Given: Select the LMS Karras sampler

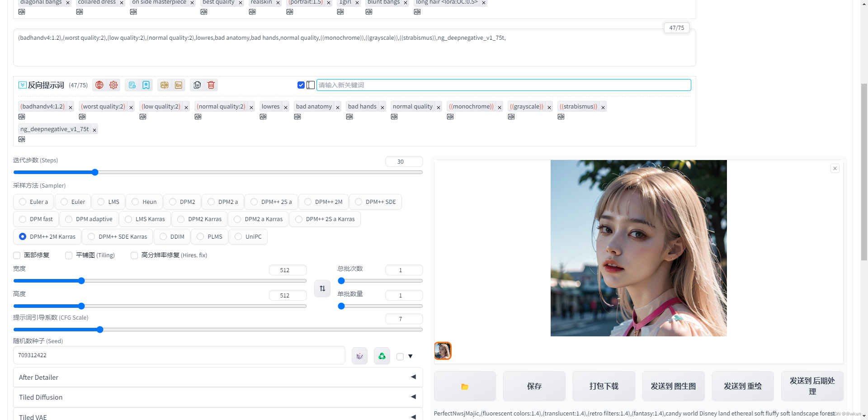Looking at the screenshot, I should tap(145, 219).
